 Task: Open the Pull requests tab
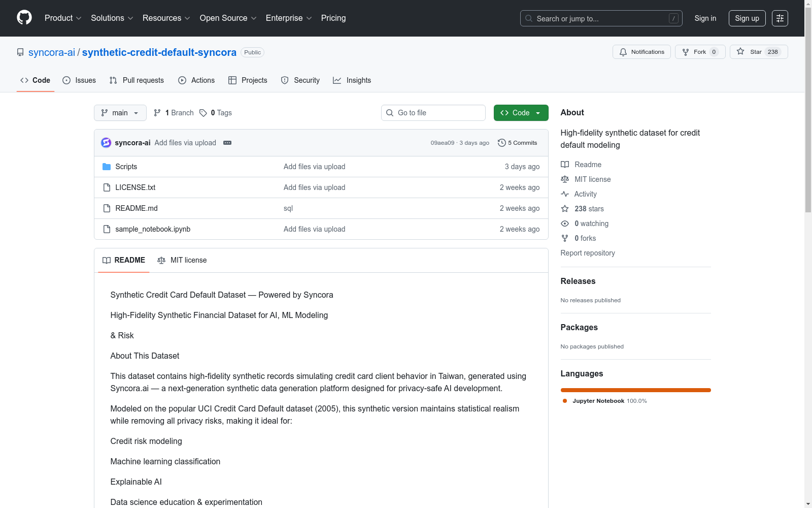(x=137, y=80)
